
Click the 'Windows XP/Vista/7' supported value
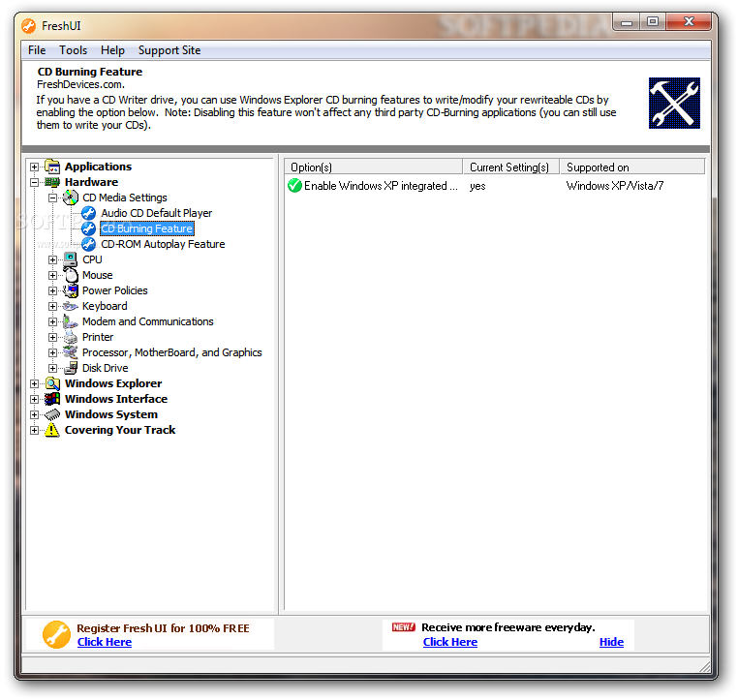(615, 186)
